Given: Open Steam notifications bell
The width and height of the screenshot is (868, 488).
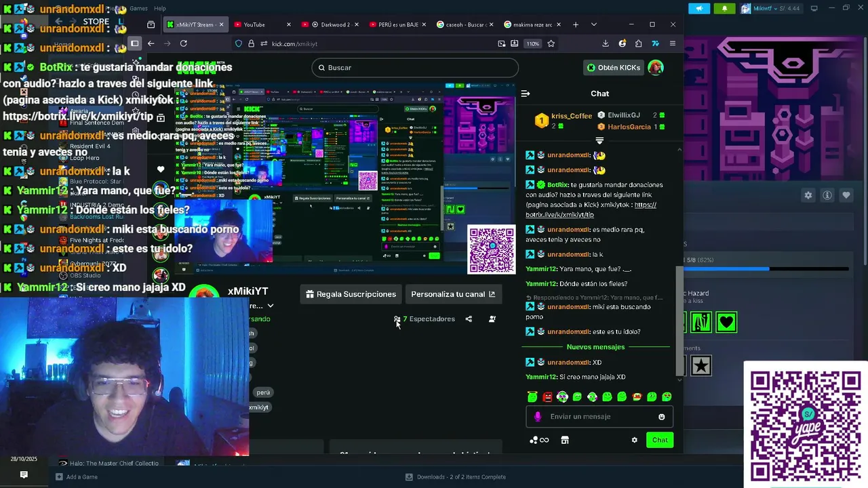Looking at the screenshot, I should [724, 8].
